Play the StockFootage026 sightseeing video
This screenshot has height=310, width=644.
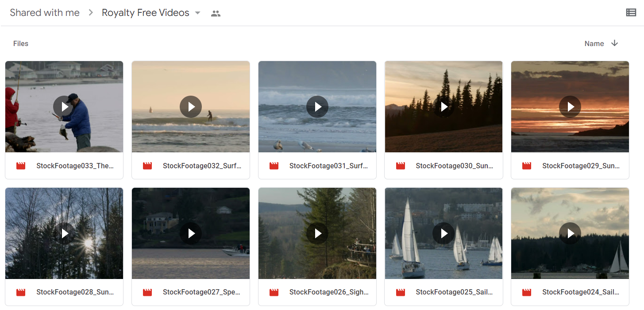pyautogui.click(x=317, y=233)
